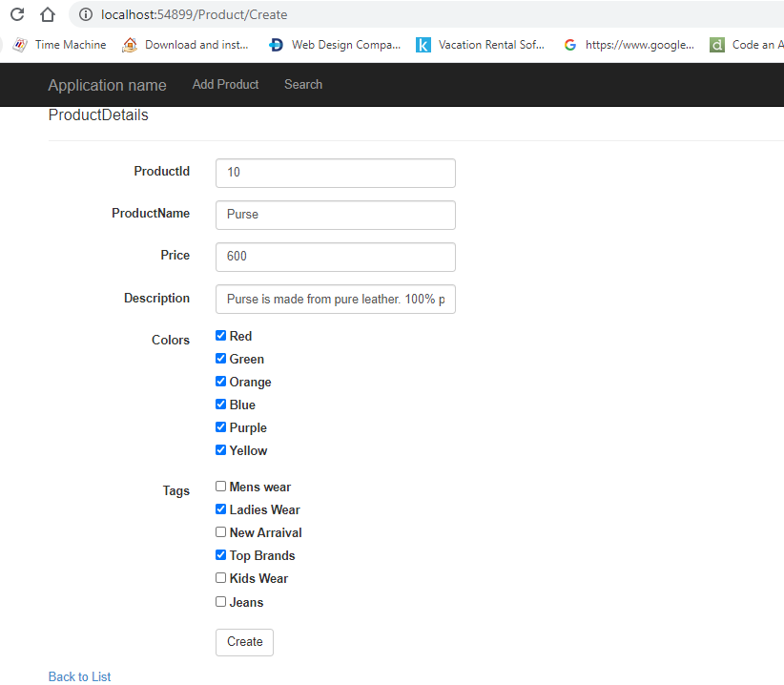Click the browser home icon
Image resolution: width=784 pixels, height=685 pixels.
pos(48,14)
